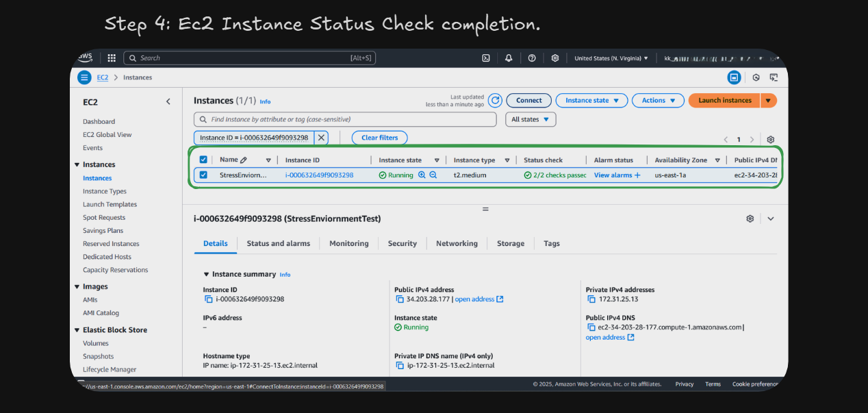Copy the Public IPv4 DNS value
The image size is (868, 413).
[591, 327]
